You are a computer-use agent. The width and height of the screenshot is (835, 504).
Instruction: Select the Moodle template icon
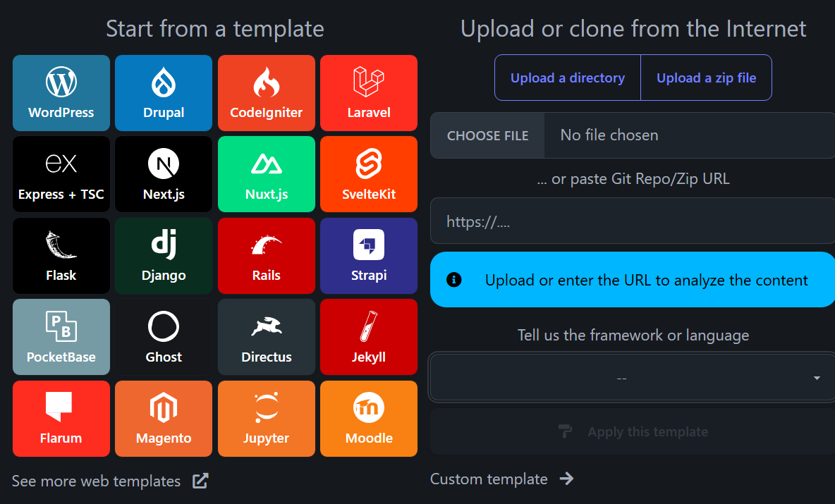pos(369,407)
